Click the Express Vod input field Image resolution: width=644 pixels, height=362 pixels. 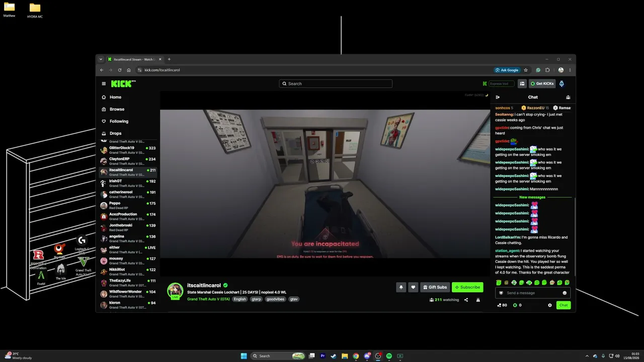[501, 83]
